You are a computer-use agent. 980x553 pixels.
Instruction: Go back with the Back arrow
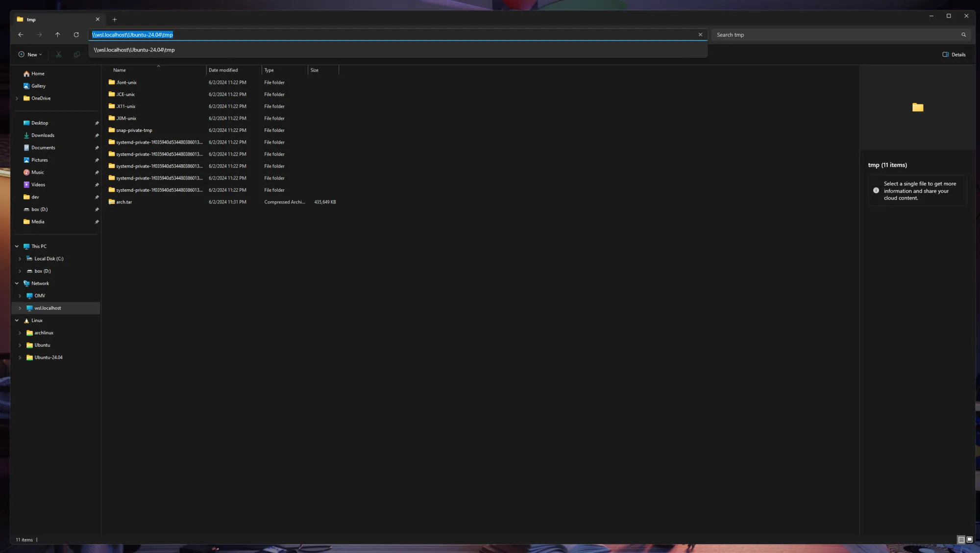click(x=21, y=35)
